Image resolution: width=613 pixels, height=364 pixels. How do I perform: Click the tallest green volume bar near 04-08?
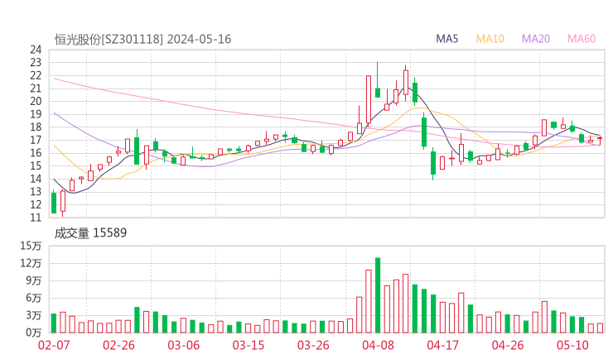coord(378,295)
